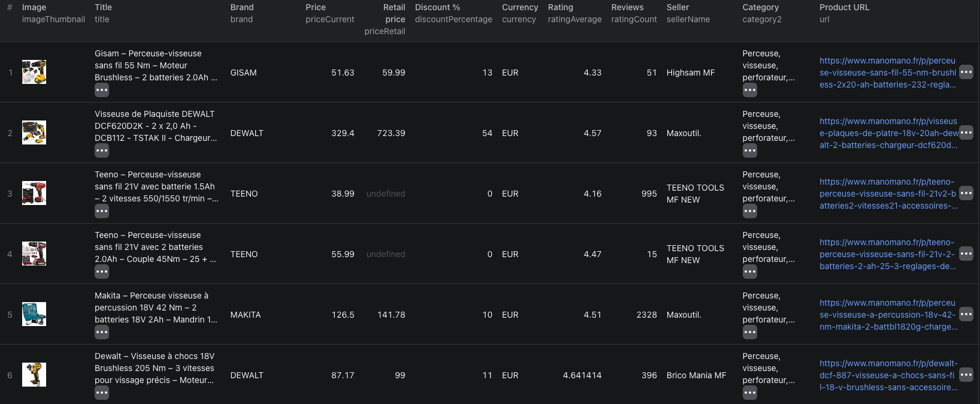Click the rating value 4.33
The height and width of the screenshot is (404, 980).
[x=592, y=73]
